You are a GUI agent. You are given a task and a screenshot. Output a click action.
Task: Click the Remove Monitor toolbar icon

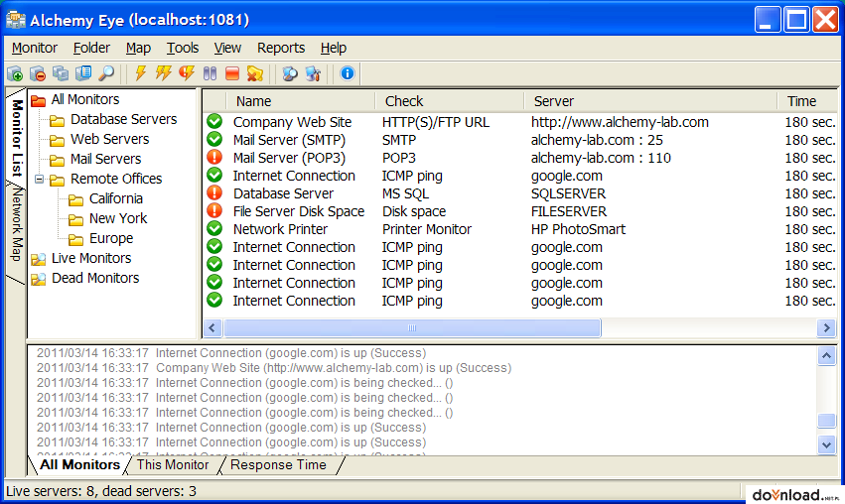tap(38, 73)
